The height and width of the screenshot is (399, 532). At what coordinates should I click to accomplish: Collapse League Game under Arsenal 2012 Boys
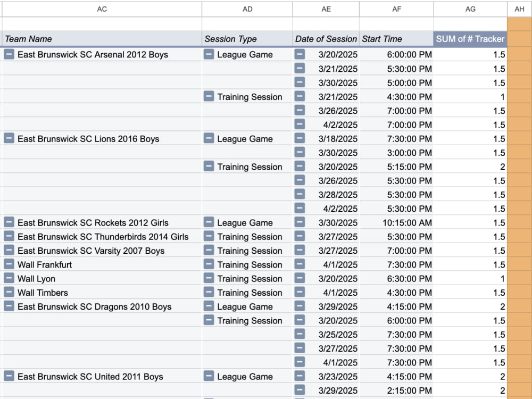(209, 54)
